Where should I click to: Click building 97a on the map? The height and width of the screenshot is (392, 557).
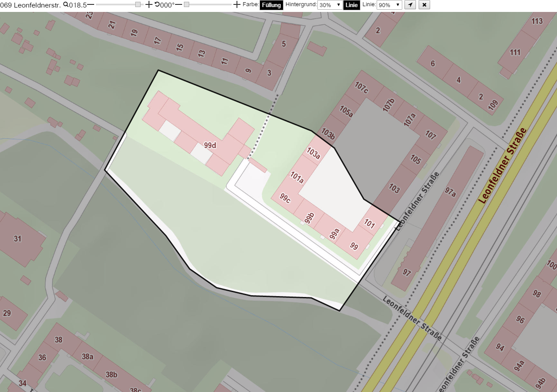coord(450,192)
